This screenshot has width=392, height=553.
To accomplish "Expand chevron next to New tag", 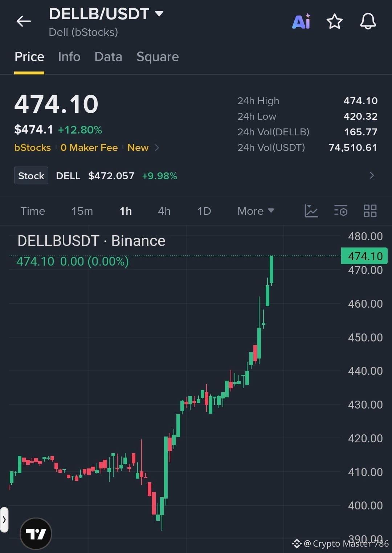I will pos(157,148).
